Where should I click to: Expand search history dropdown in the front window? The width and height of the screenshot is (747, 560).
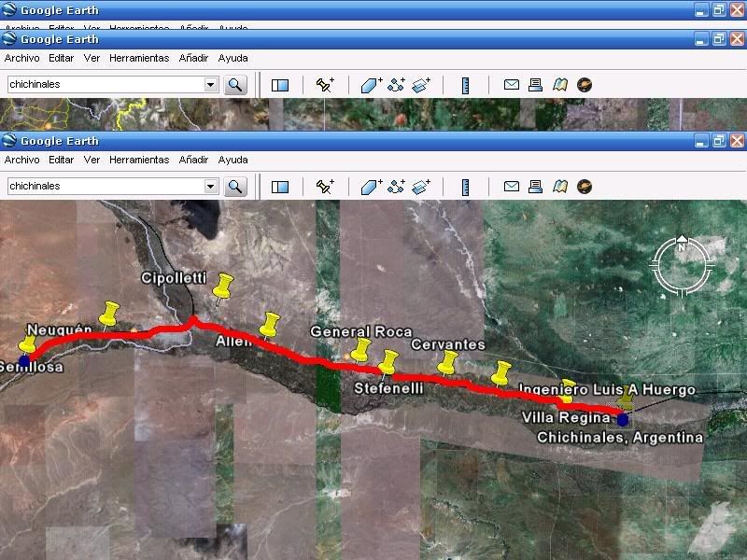pyautogui.click(x=211, y=186)
